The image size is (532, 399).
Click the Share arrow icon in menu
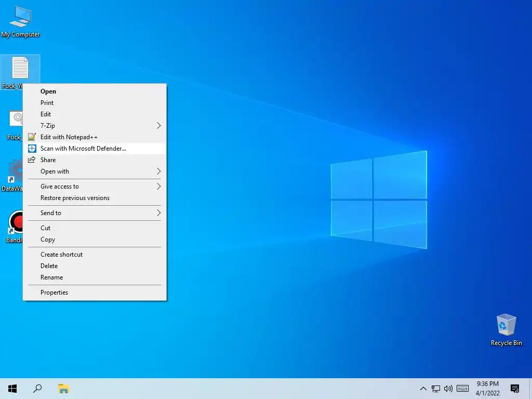[32, 160]
